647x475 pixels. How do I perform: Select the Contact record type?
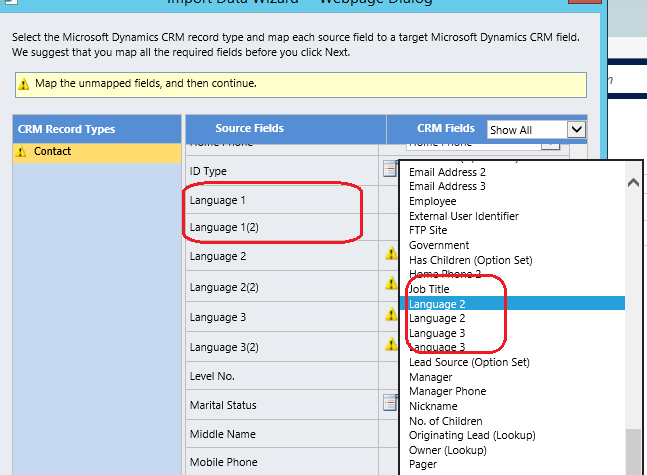coord(97,151)
